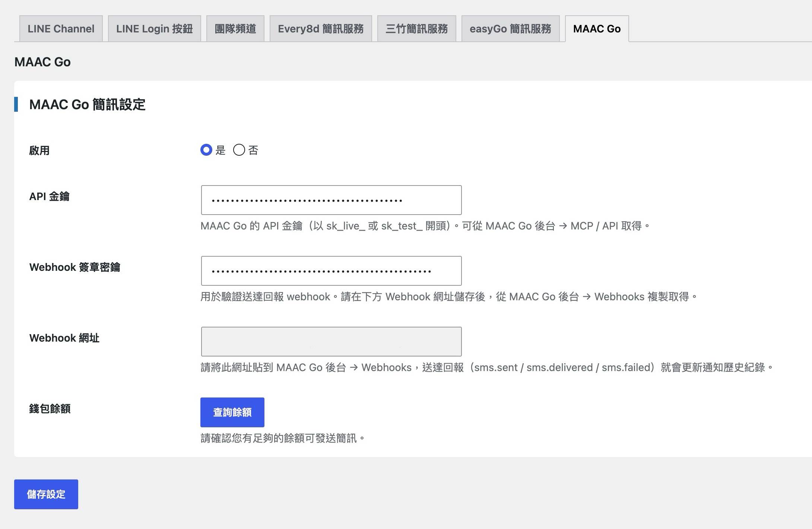812x529 pixels.
Task: Switch to easyGo 簡訊服務 tab
Action: pos(511,29)
